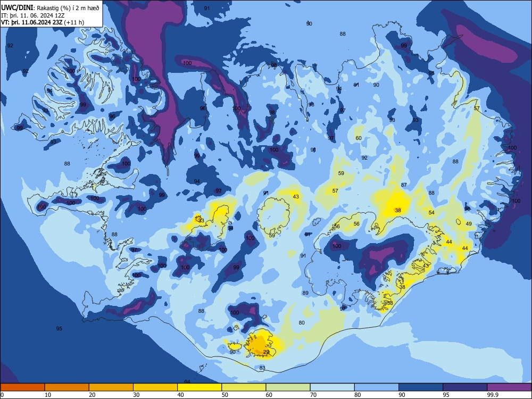This screenshot has width=532, height=399.
Task: Select the 40–50 bright yellow legend swatch
Action: pyautogui.click(x=199, y=387)
